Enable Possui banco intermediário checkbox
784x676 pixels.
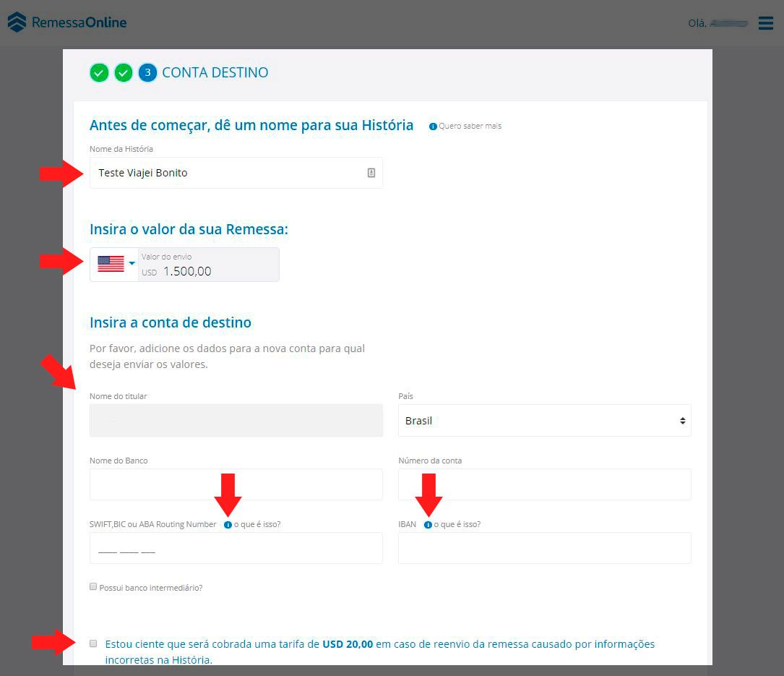pyautogui.click(x=93, y=586)
